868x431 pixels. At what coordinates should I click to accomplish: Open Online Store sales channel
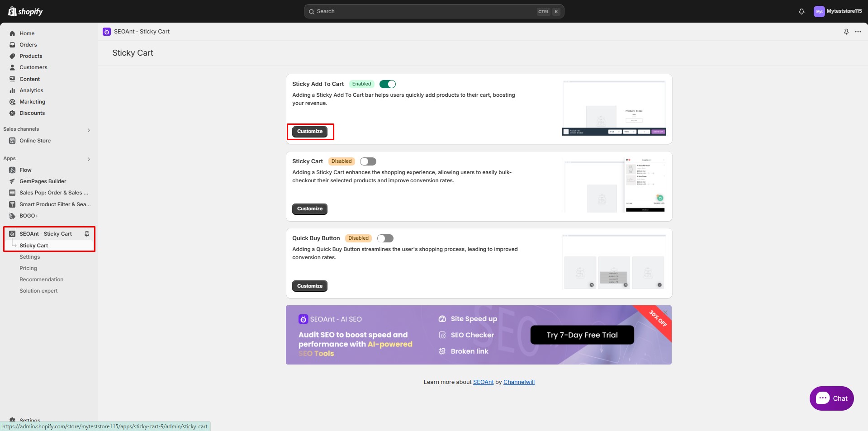35,141
